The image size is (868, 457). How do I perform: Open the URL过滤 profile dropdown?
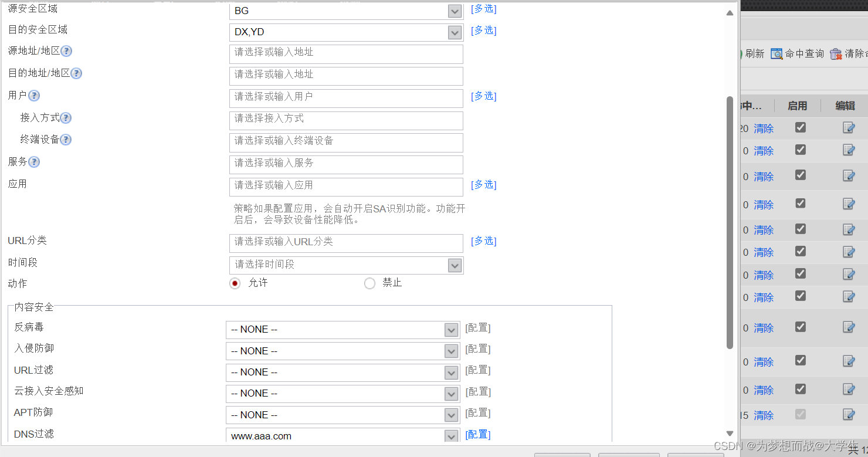[452, 373]
